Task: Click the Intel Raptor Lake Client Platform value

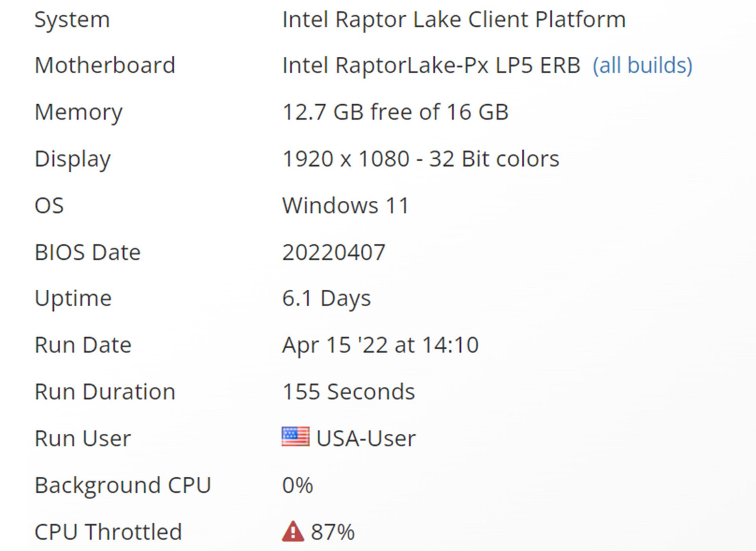Action: tap(454, 19)
